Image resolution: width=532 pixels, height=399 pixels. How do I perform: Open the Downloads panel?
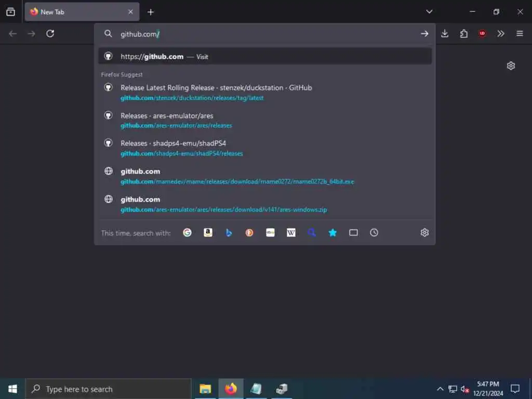click(445, 34)
